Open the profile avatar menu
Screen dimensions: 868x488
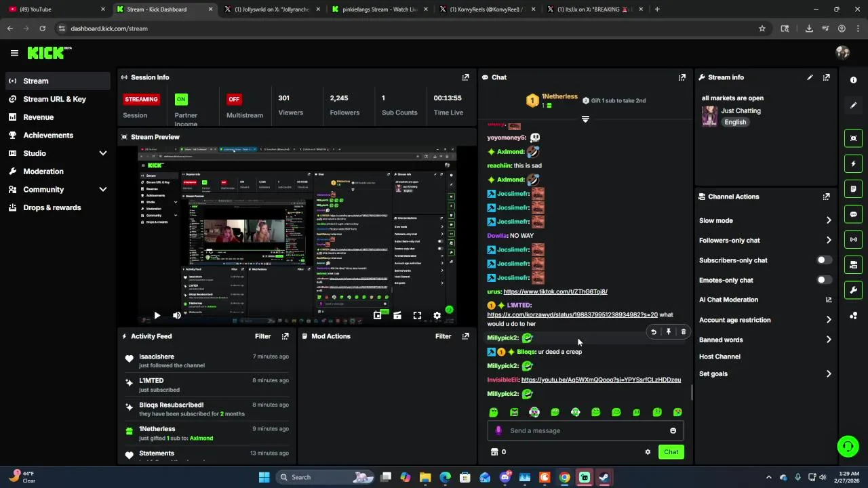click(843, 53)
